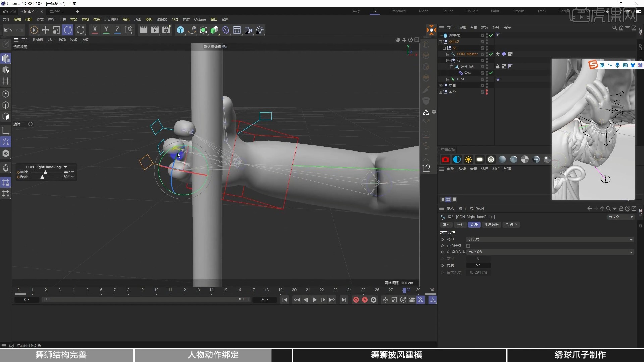The height and width of the screenshot is (362, 644).
Task: Select the Move tool in top toolbar
Action: tap(45, 30)
